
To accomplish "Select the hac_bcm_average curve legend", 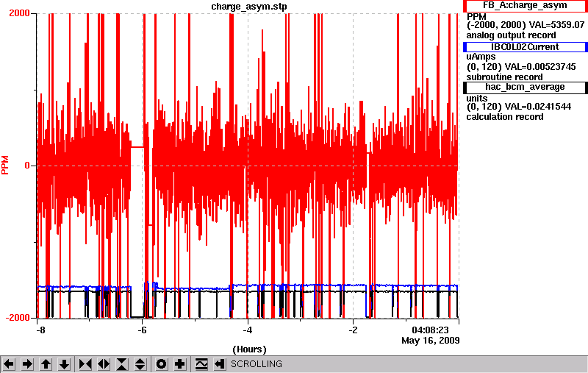I will [x=525, y=87].
